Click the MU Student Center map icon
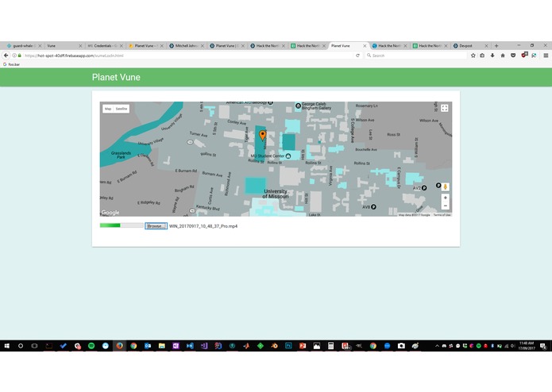This screenshot has width=552, height=392. [x=288, y=156]
